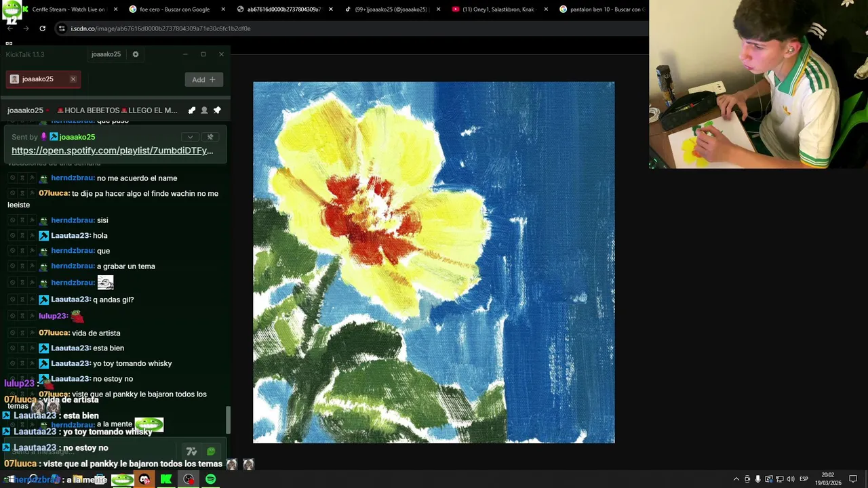This screenshot has height=488, width=868.
Task: Open the clock showing 20:02
Action: coord(828,479)
